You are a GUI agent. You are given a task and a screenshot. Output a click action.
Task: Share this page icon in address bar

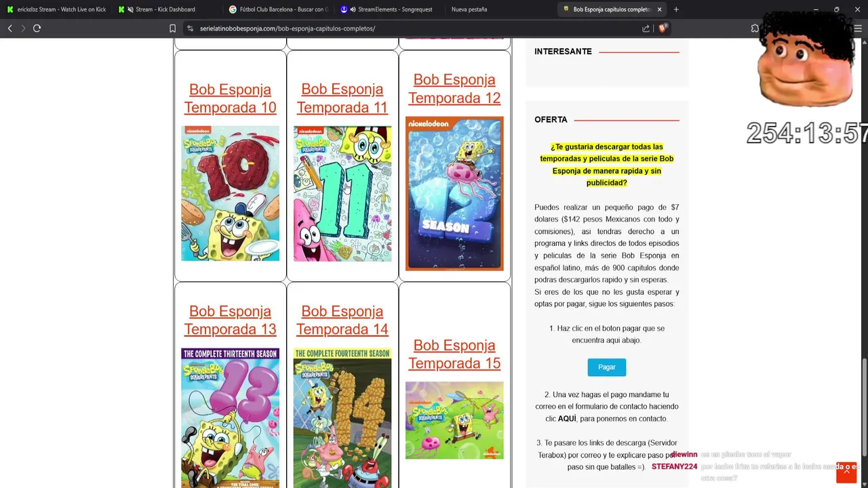coord(646,28)
